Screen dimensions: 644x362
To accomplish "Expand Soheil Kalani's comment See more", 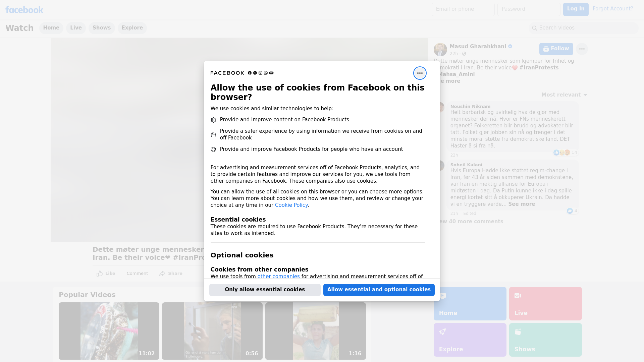I will (521, 204).
